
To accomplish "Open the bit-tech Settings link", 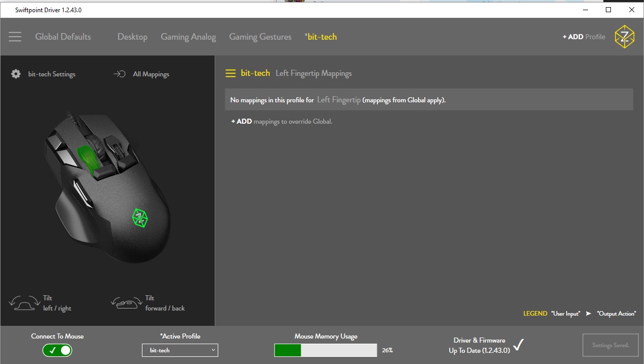I will pyautogui.click(x=52, y=74).
